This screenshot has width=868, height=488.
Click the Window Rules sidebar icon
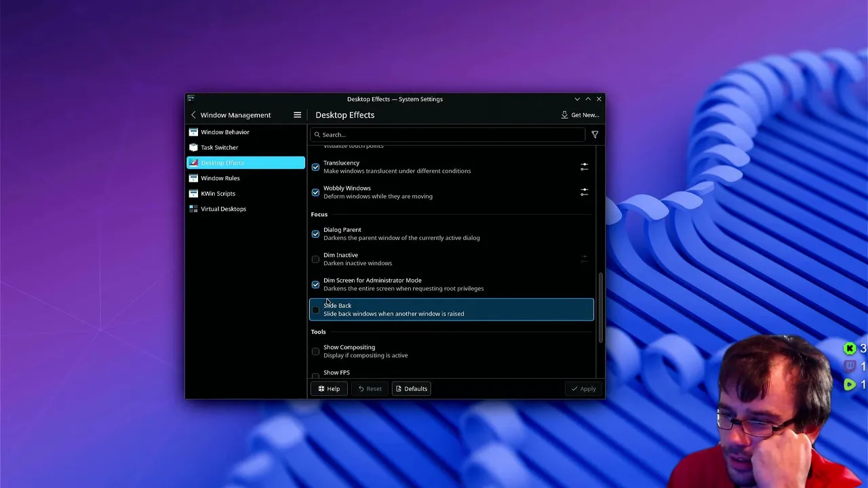[x=193, y=178]
